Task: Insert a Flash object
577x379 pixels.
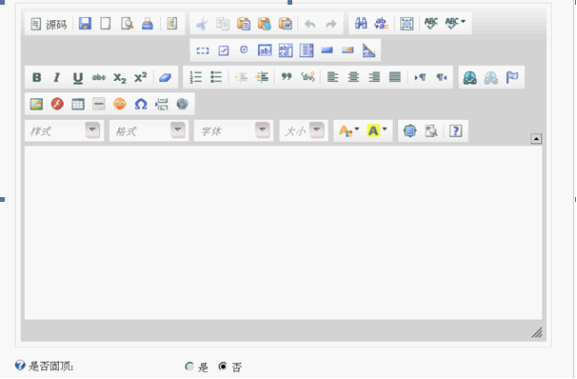Action: point(57,104)
